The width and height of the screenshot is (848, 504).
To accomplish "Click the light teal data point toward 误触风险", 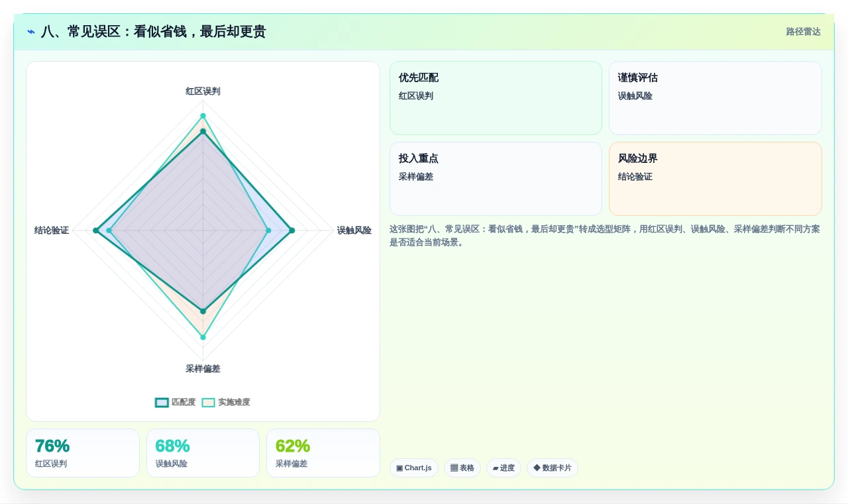I will click(x=268, y=230).
